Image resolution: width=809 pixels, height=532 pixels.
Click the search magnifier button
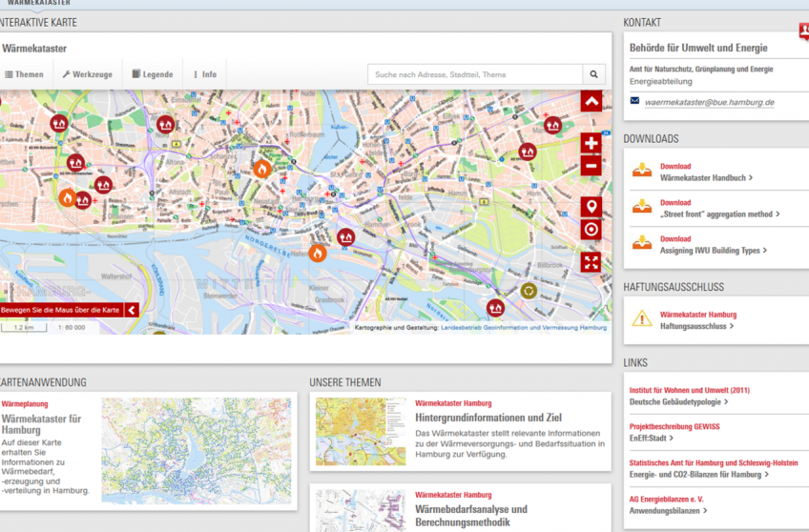(594, 74)
